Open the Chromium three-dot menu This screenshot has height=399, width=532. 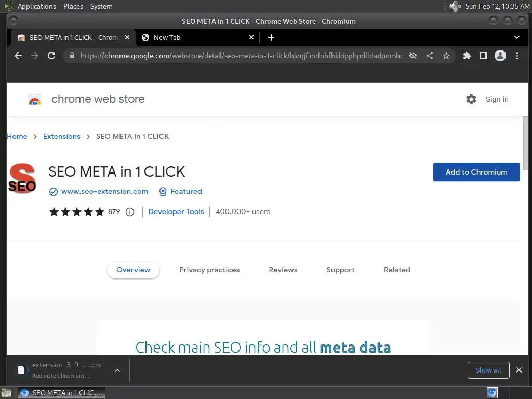click(517, 56)
